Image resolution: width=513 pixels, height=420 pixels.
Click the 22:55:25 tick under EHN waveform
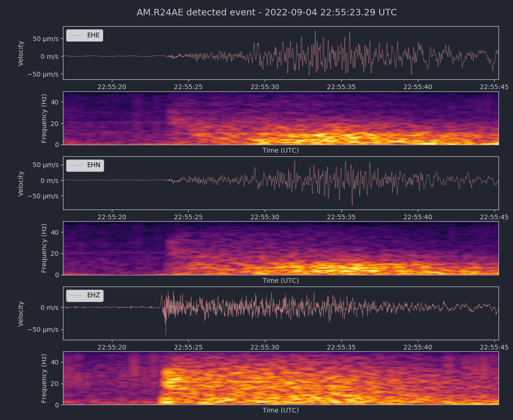188,217
